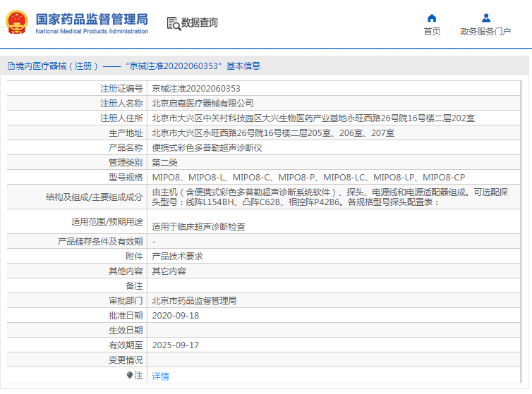Click the 产品储存条件及有效期 label
The image size is (532, 394).
[x=100, y=242]
